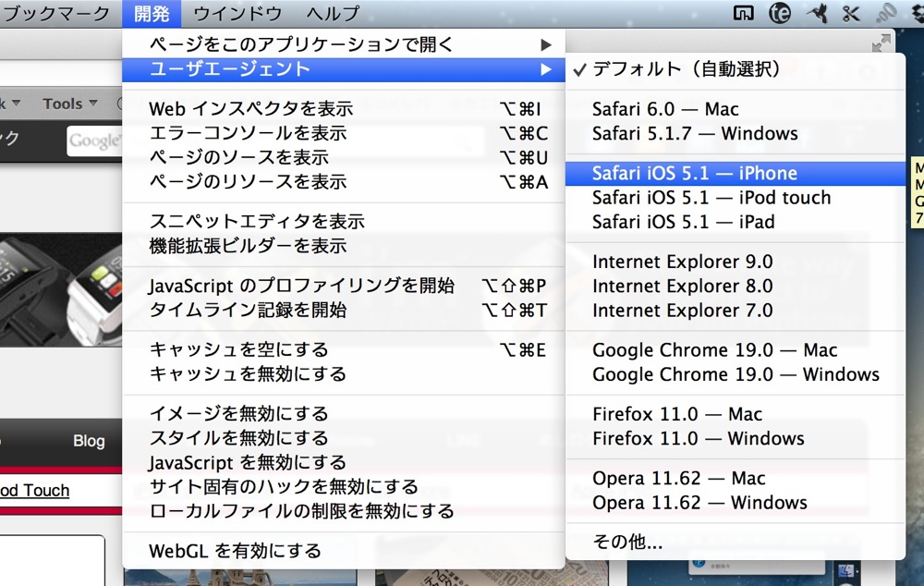Open the ヘルプ menu
The image size is (924, 586).
point(333,13)
